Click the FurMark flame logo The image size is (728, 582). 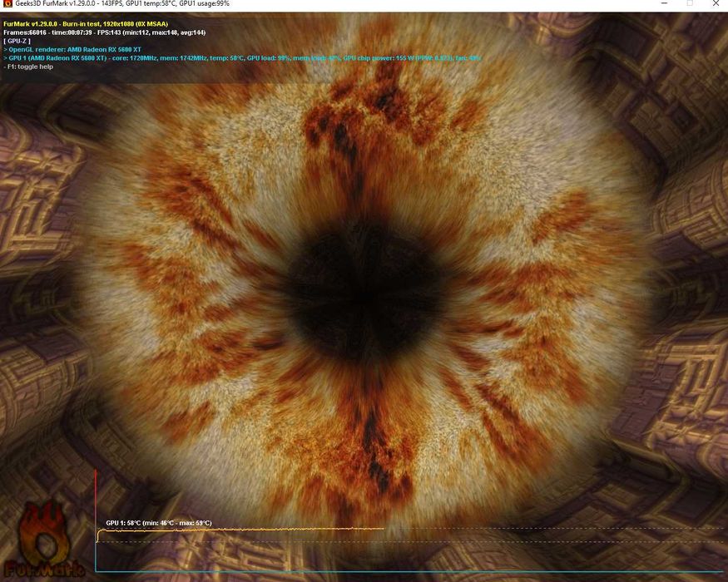tap(45, 540)
